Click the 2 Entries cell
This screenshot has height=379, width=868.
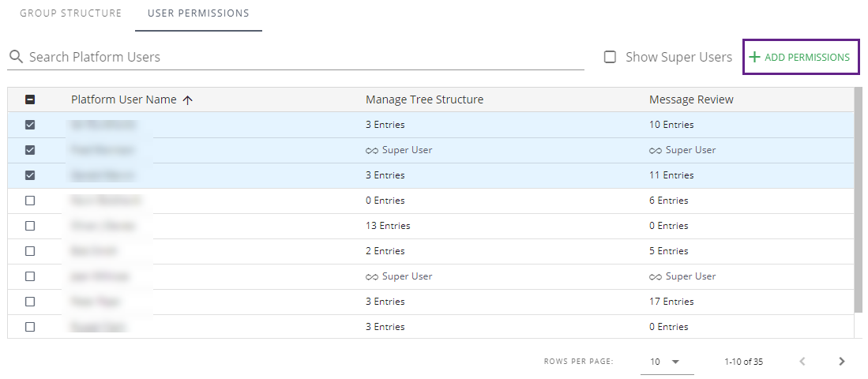click(x=385, y=251)
